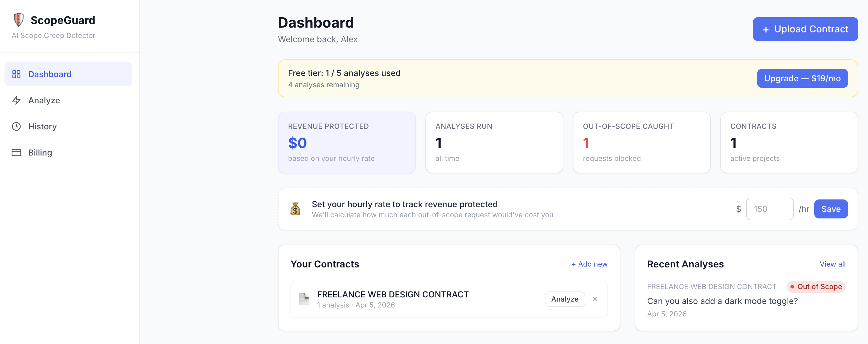Go to History in the sidebar
Screen dimensions: 868x344
point(43,126)
